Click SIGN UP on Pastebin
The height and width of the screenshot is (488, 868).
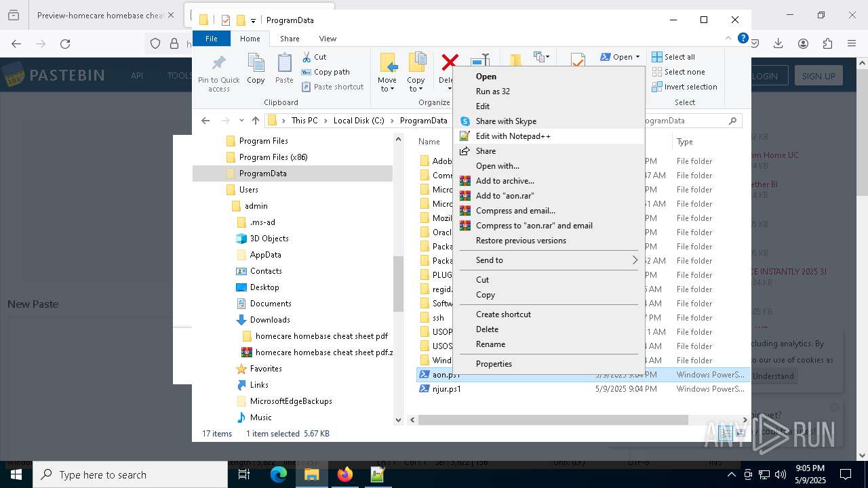tap(818, 76)
